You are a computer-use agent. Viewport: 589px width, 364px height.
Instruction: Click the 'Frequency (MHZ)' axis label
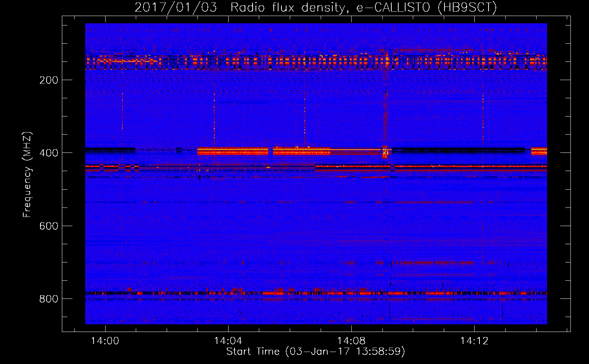coord(27,174)
